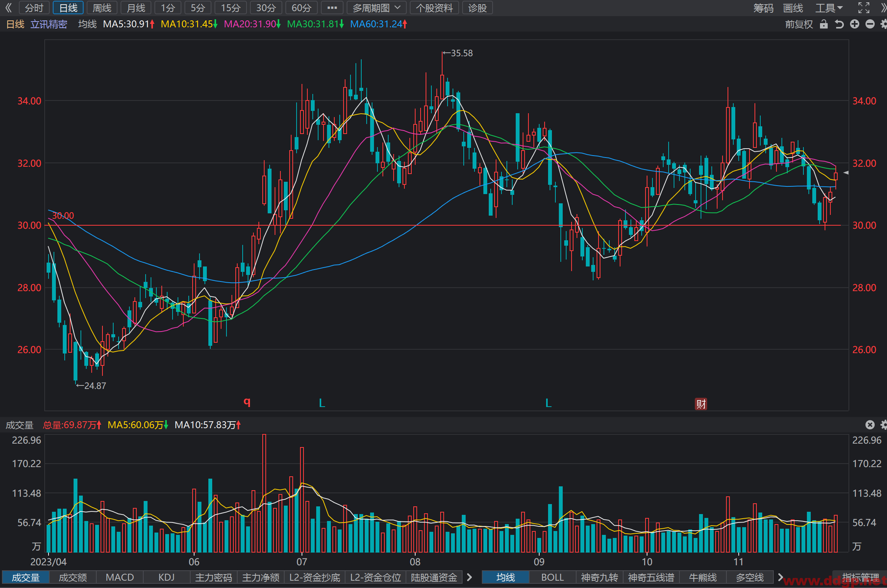This screenshot has height=588, width=887.
Task: Activate the 画线 drawing tool
Action: click(793, 8)
